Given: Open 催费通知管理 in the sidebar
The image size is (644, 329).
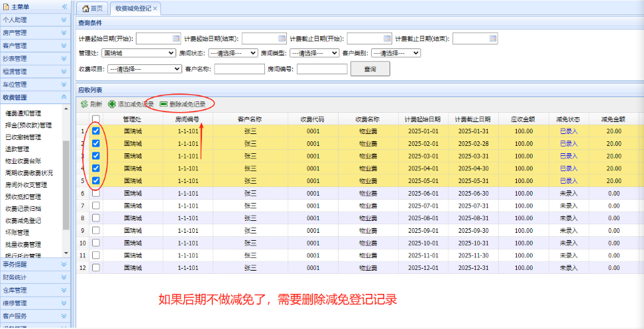Looking at the screenshot, I should [x=23, y=113].
